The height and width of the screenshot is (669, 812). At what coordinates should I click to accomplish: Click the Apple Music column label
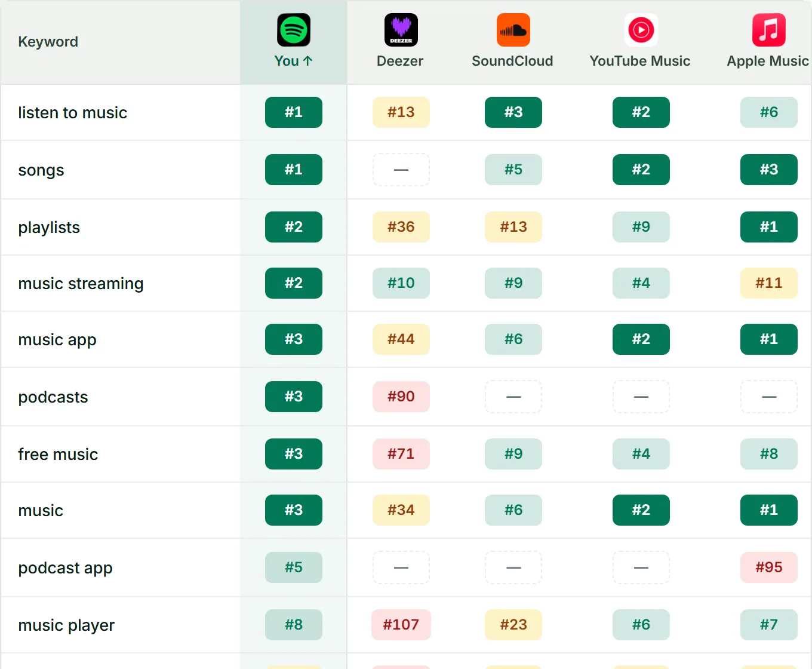coord(768,61)
